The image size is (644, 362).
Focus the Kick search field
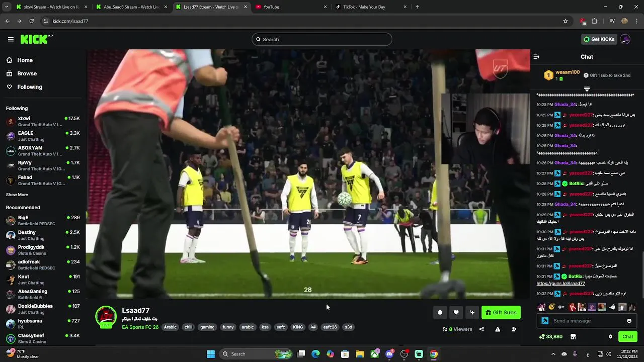(x=321, y=39)
